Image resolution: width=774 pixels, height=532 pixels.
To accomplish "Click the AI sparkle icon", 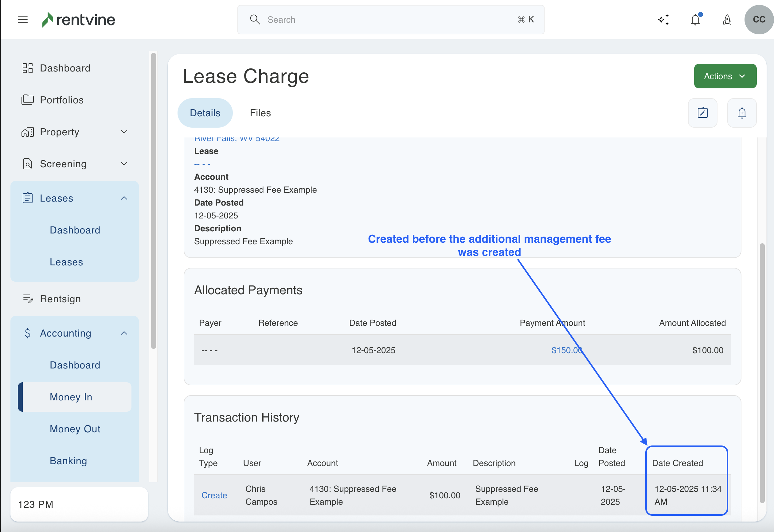I will [663, 20].
